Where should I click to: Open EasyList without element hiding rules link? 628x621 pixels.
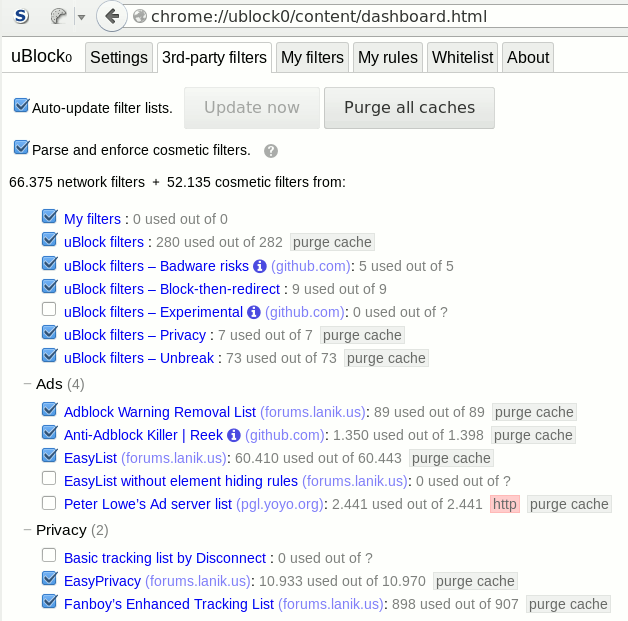click(181, 481)
